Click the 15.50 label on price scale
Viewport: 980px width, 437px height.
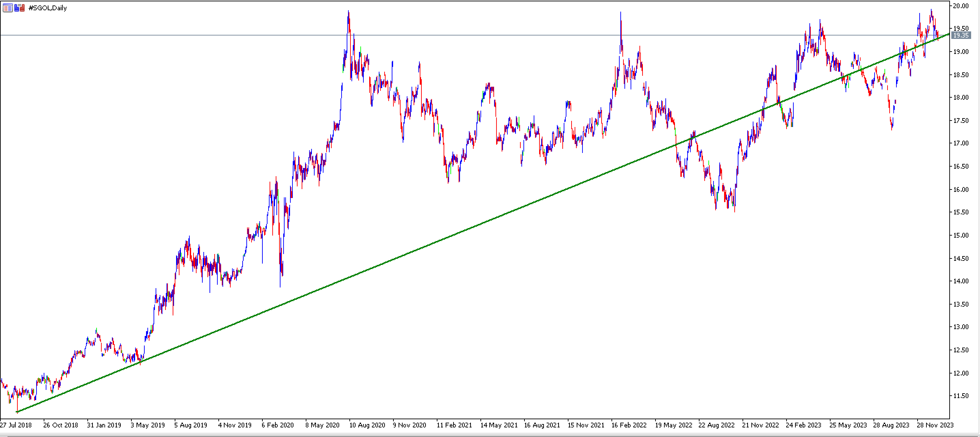click(961, 212)
